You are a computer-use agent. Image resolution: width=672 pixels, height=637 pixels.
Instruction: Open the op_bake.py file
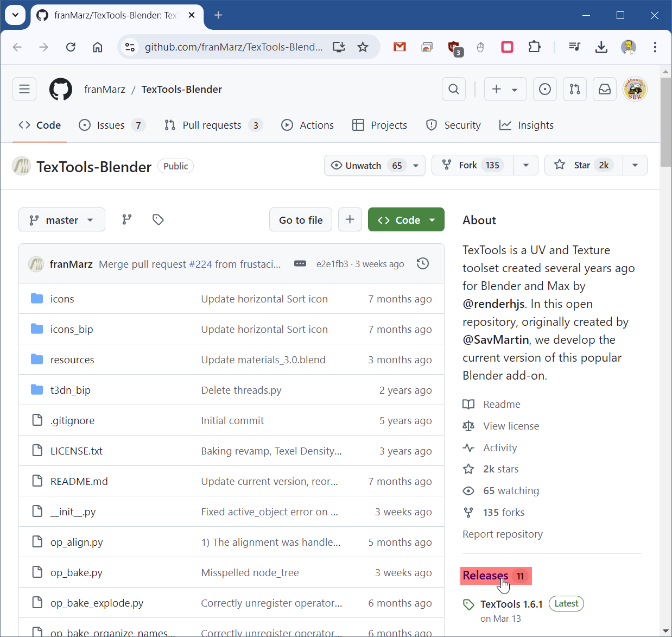pos(77,572)
